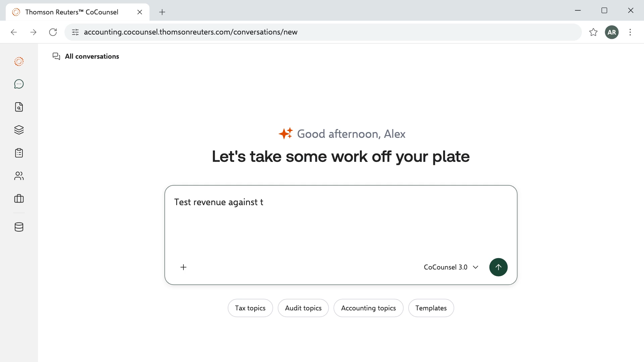The height and width of the screenshot is (362, 644).
Task: Expand the CoCounsel 3.0 model dropdown
Action: click(451, 267)
